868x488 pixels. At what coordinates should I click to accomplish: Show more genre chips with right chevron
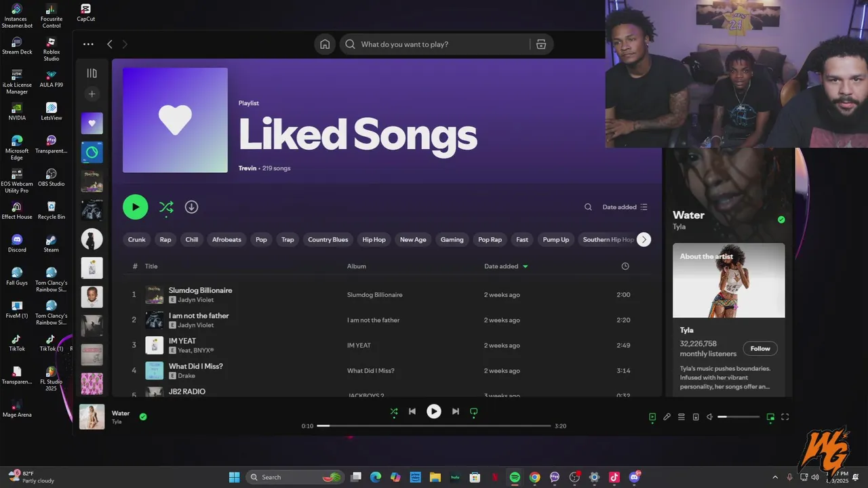coord(644,239)
